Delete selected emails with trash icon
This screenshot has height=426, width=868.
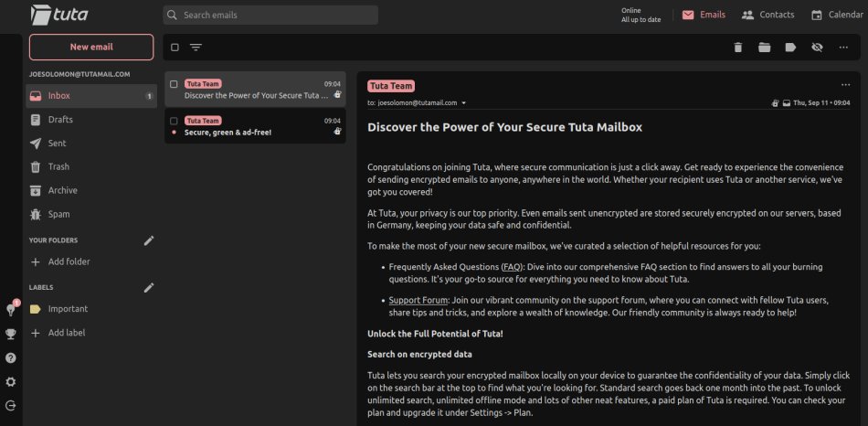click(737, 48)
